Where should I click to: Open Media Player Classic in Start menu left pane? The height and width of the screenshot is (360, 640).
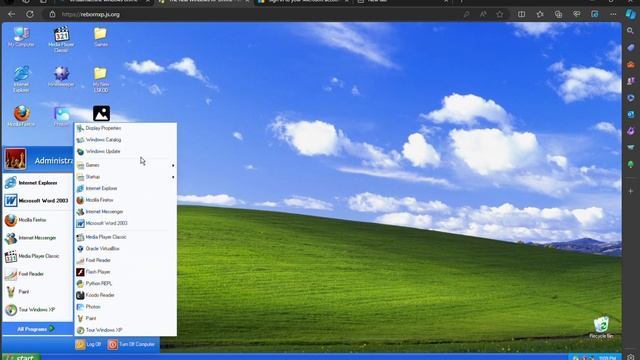coord(32,256)
